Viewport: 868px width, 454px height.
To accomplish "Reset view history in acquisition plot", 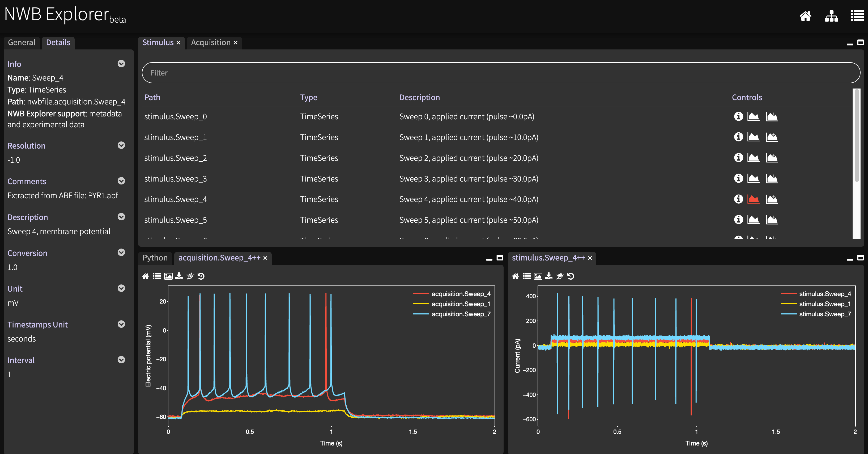I will point(201,276).
